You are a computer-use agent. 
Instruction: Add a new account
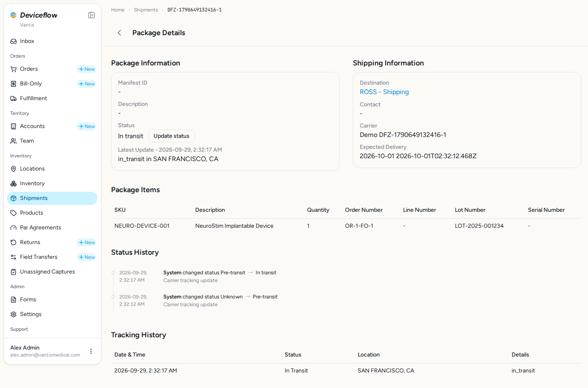87,126
